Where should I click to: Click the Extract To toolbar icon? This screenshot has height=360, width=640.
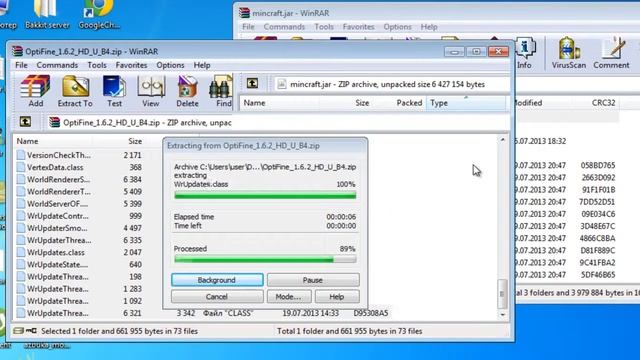click(x=75, y=91)
